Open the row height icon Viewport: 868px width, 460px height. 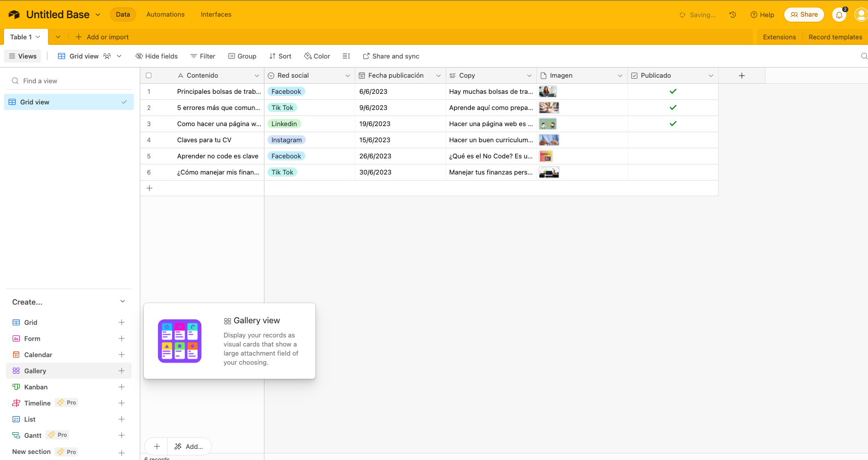click(346, 56)
